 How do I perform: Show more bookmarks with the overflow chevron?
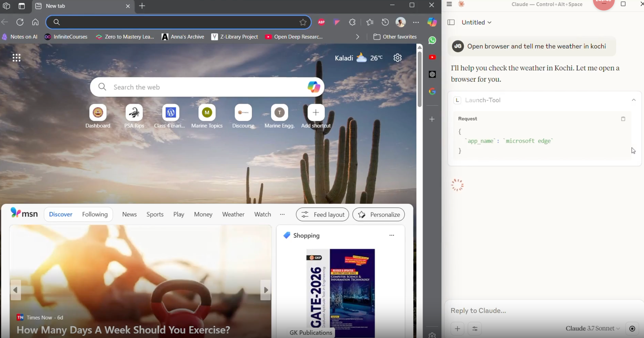click(x=357, y=37)
